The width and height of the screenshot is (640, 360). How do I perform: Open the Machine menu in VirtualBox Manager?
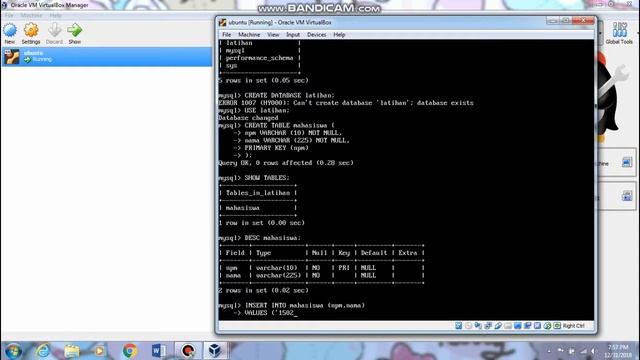point(31,15)
